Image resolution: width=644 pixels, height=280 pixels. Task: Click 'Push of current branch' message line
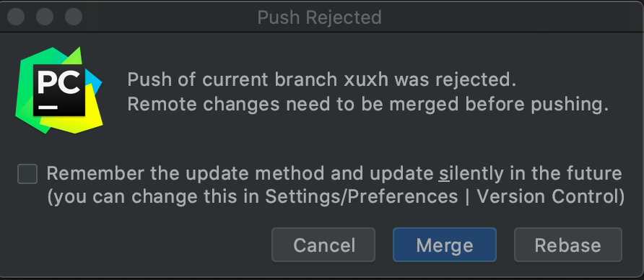321,79
